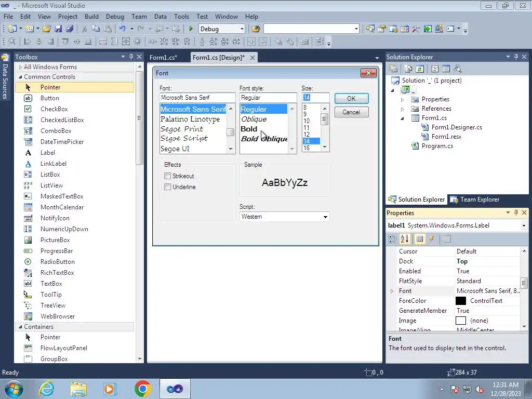Expand the All Windows Forms group

[20, 67]
